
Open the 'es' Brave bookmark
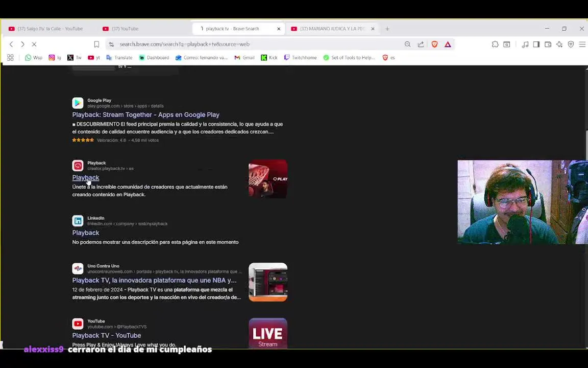[x=388, y=57]
